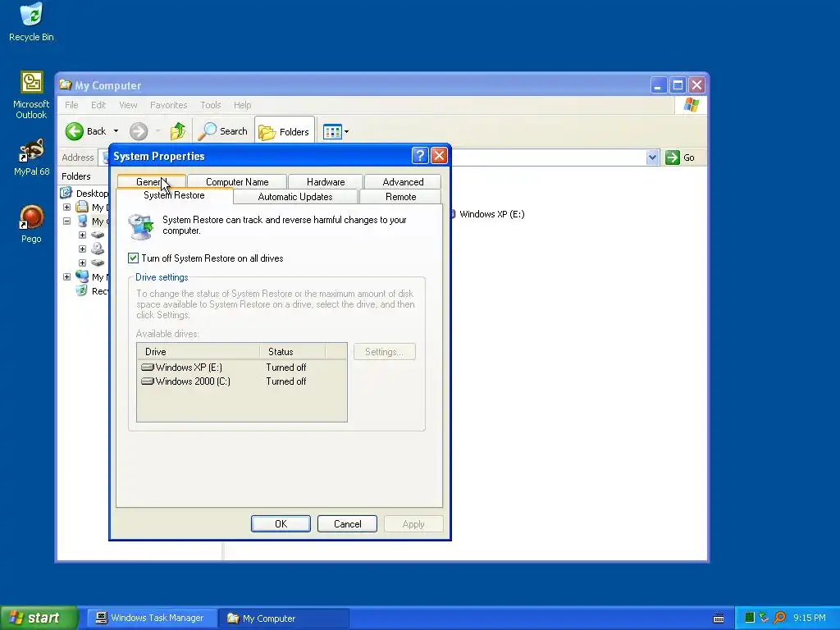Click the Forward arrow in My Computer toolbar
840x630 pixels.
(x=138, y=131)
